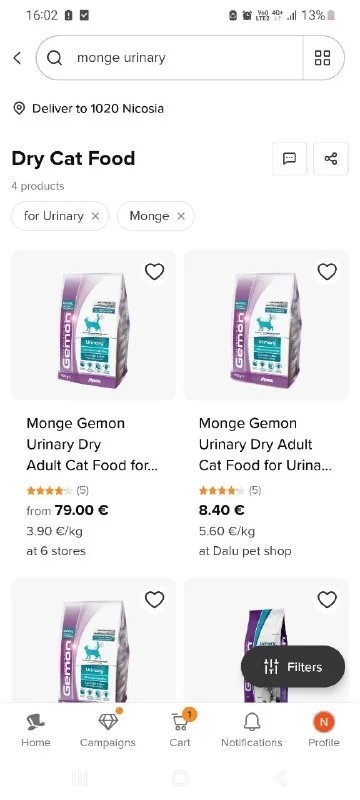
Task: Go to the Home tab
Action: pyautogui.click(x=36, y=729)
